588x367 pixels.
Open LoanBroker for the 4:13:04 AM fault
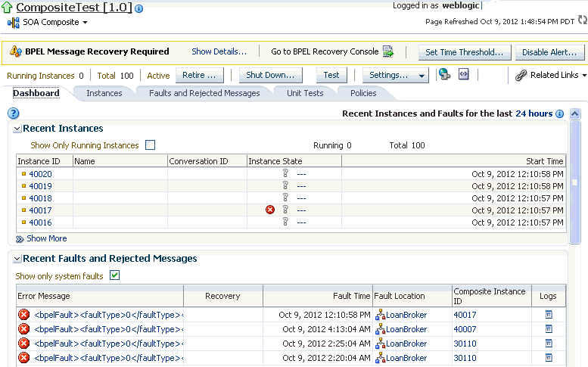click(x=406, y=329)
